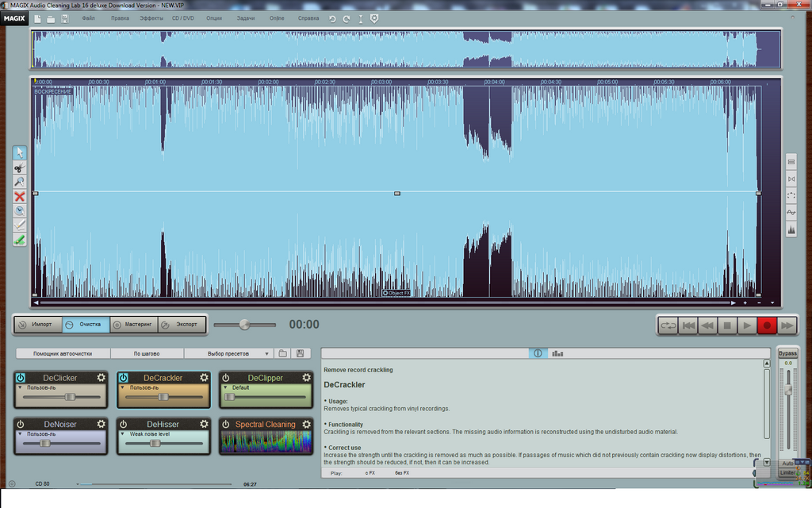Open Spectral Cleaning settings with its gear icon
This screenshot has height=508, width=812.
pos(307,424)
